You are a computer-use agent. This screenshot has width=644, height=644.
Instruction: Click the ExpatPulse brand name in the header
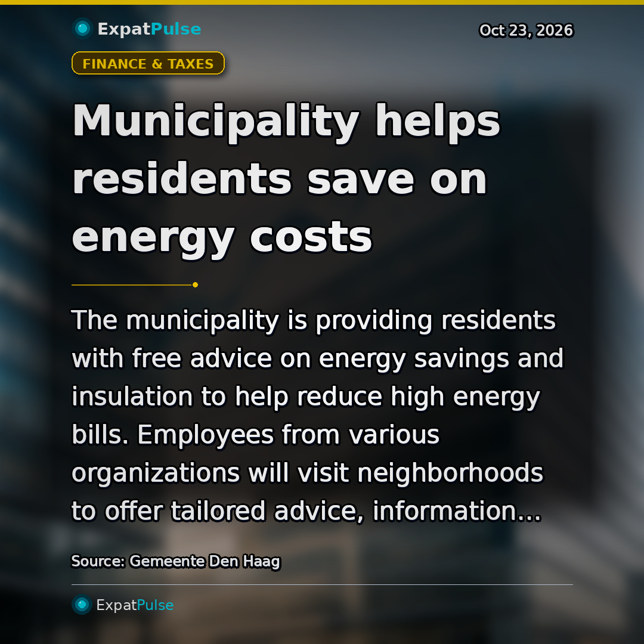149,29
